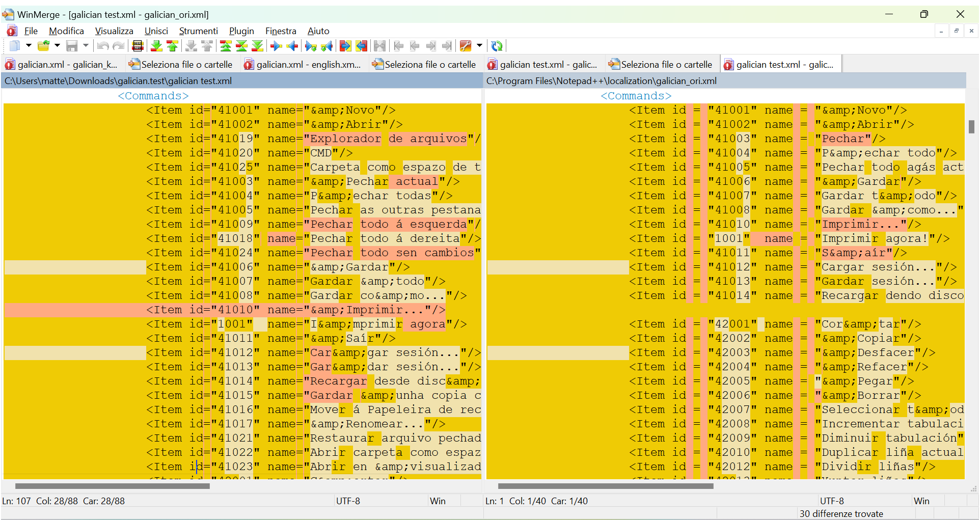980x520 pixels.
Task: Open the Strumenti menu
Action: [198, 31]
